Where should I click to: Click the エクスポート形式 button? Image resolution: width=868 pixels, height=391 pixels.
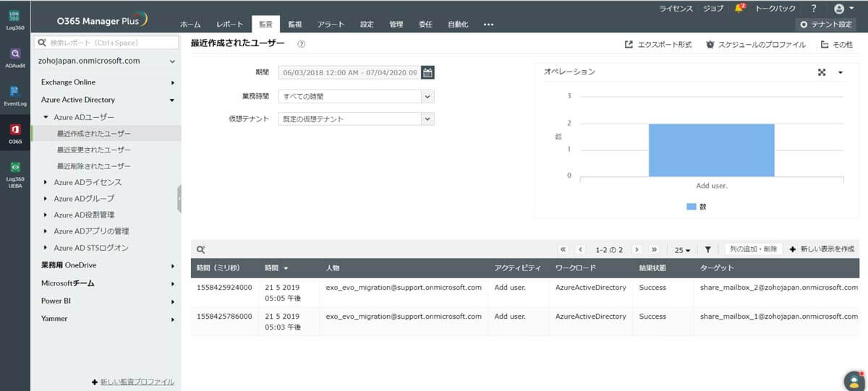pos(658,45)
